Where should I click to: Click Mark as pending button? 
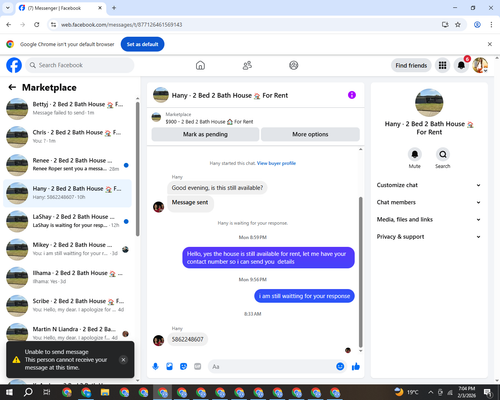[205, 134]
